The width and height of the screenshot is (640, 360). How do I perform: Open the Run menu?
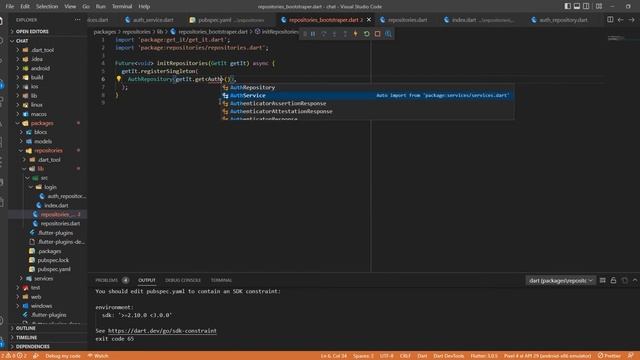tap(100, 6)
